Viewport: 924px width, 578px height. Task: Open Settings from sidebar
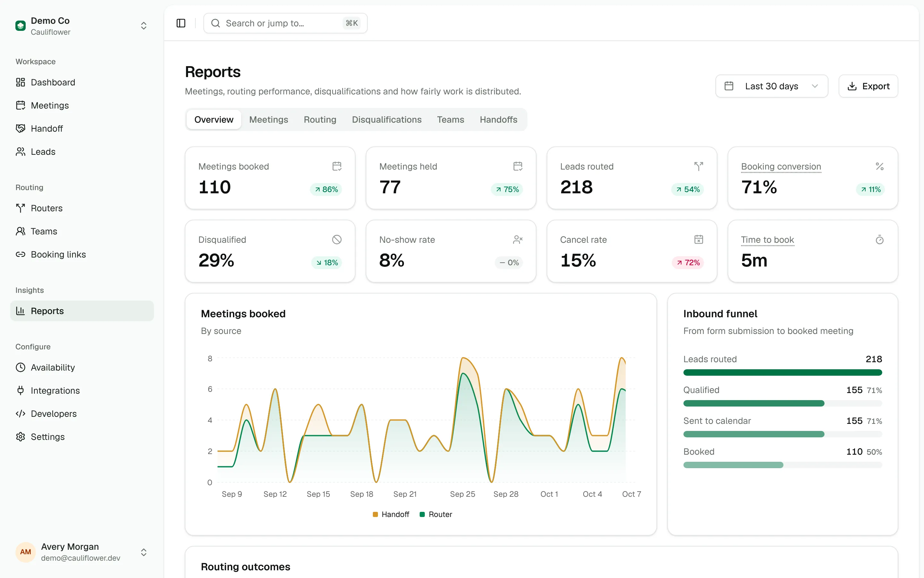click(82, 437)
